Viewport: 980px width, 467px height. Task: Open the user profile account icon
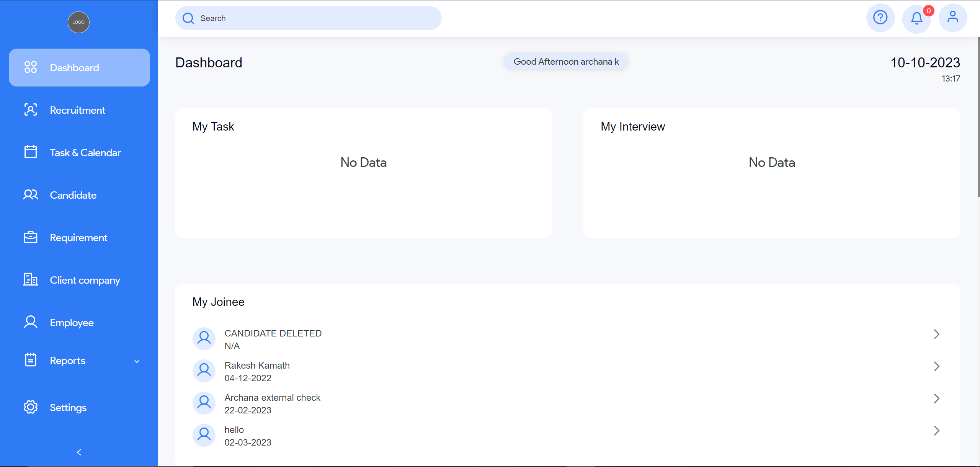pyautogui.click(x=953, y=18)
